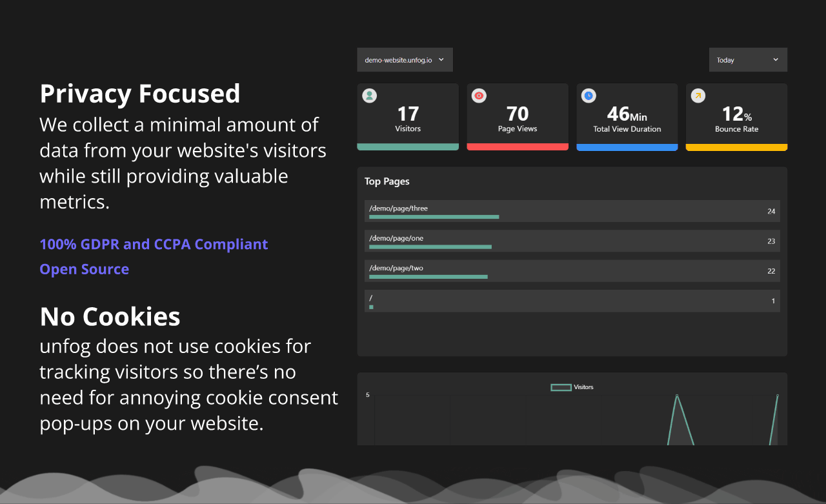826x504 pixels.
Task: Click the Total View Duration clock icon
Action: tap(589, 96)
